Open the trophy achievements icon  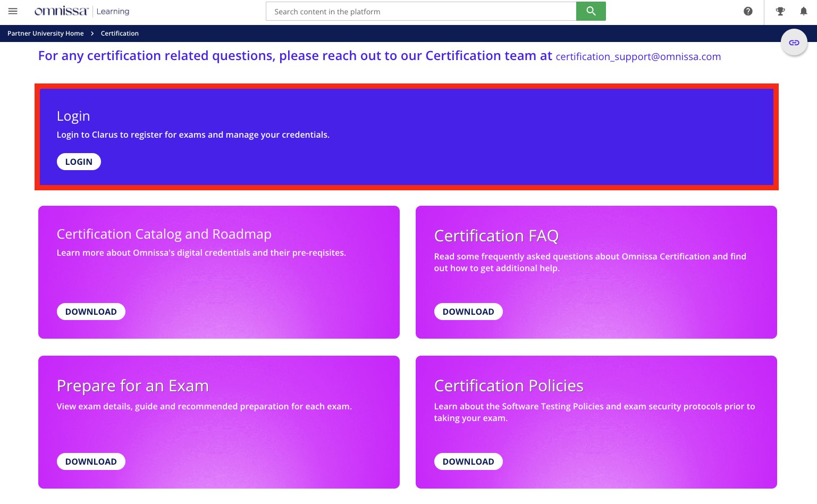point(780,11)
